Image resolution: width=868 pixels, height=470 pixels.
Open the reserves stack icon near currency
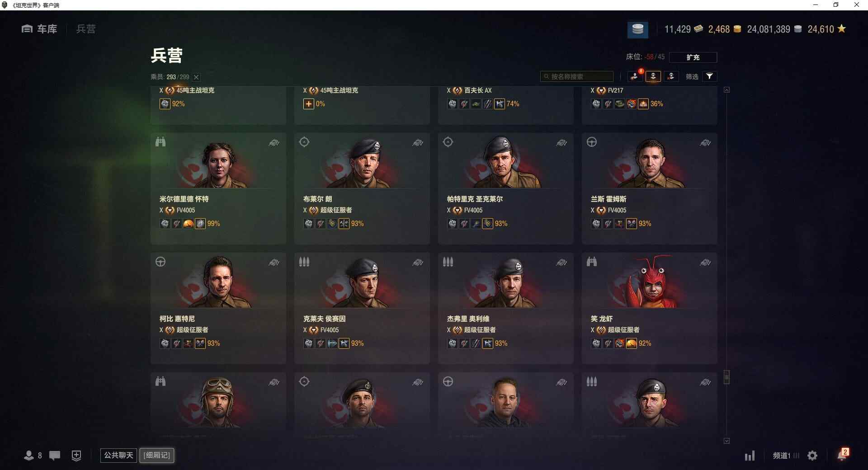pos(637,29)
